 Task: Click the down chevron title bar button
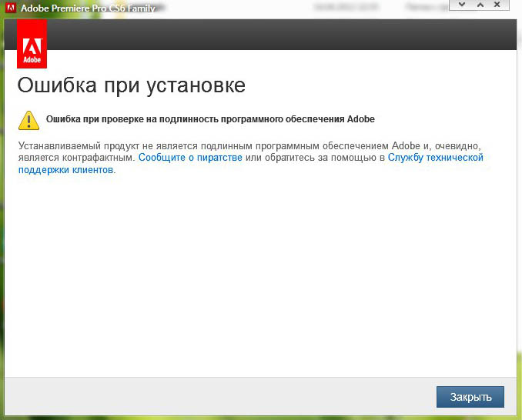pos(462,5)
